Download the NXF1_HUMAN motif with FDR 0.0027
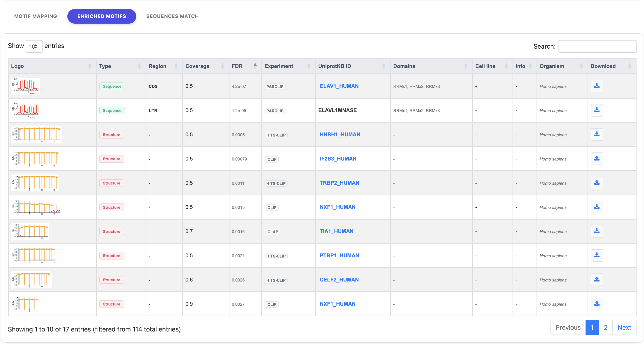Screen dimensions: 644x344 tap(597, 304)
